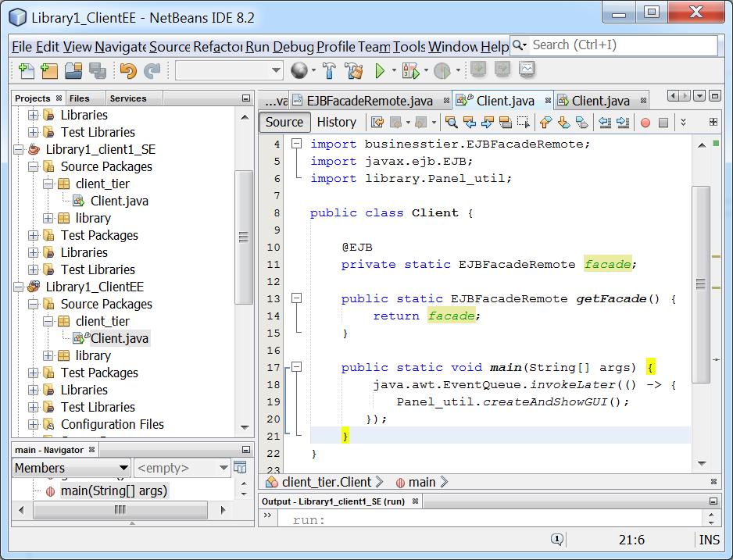Jump to Previous Bookmark icon
Image resolution: width=733 pixels, height=560 pixels.
545,123
